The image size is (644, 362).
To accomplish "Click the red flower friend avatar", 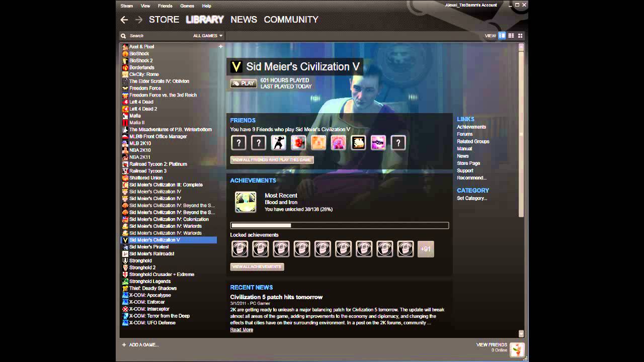I will tap(298, 143).
